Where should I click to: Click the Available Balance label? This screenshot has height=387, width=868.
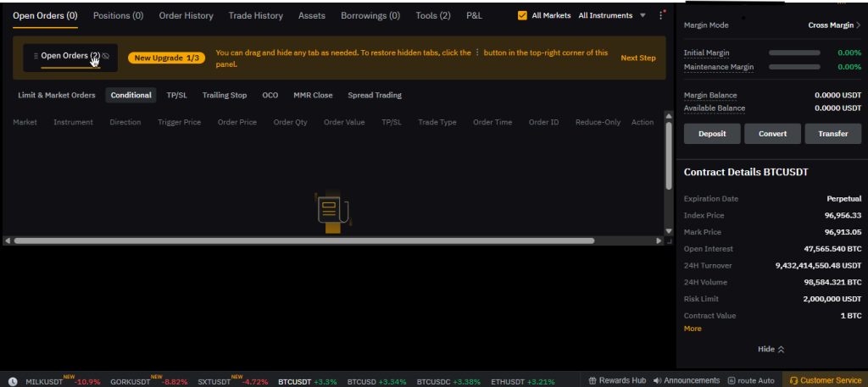714,108
